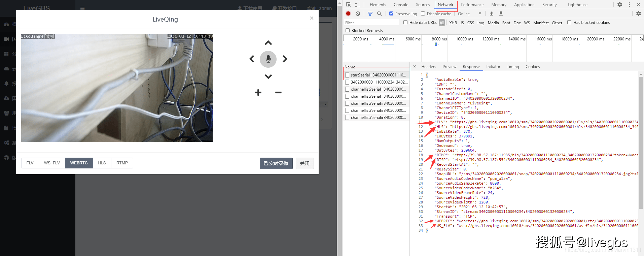Switch to the Elements tab in DevTools
This screenshot has width=644, height=256.
(378, 5)
